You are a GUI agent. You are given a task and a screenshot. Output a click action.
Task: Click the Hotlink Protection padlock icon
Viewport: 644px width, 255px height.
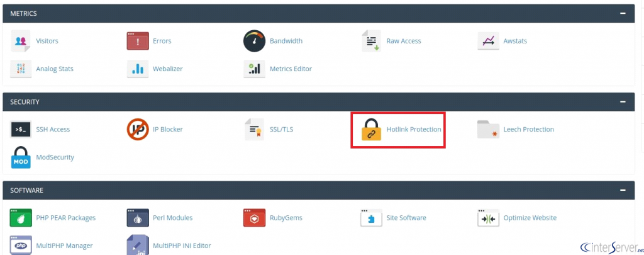coord(371,129)
